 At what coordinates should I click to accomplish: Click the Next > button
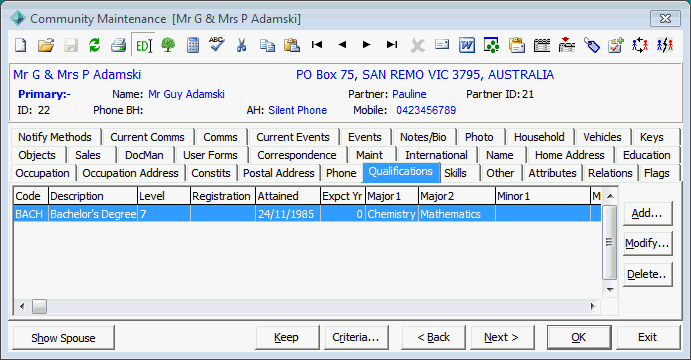502,338
